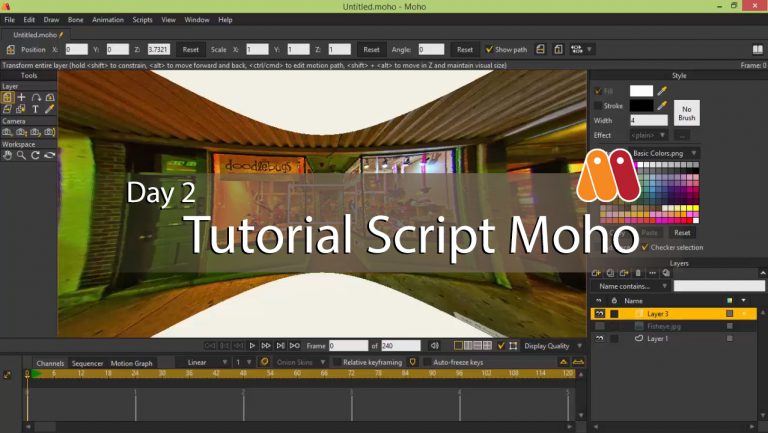768x433 pixels.
Task: Reset the Angle value
Action: click(465, 49)
